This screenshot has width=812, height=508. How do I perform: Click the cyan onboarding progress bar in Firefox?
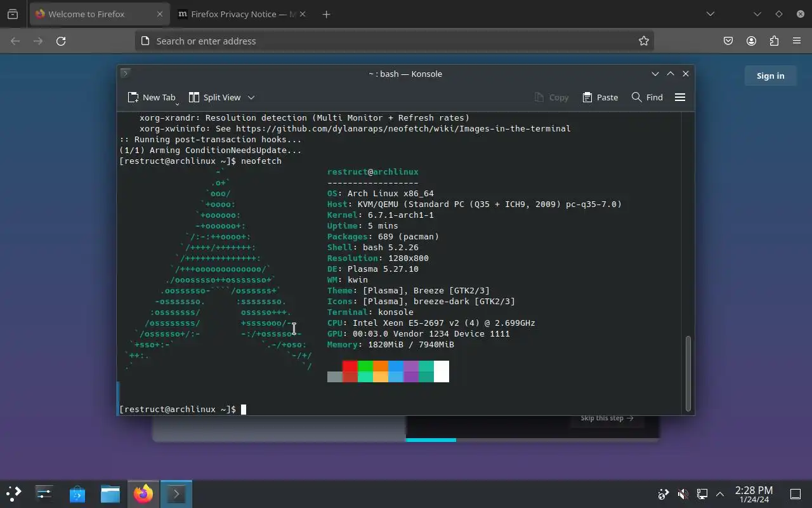pyautogui.click(x=431, y=439)
